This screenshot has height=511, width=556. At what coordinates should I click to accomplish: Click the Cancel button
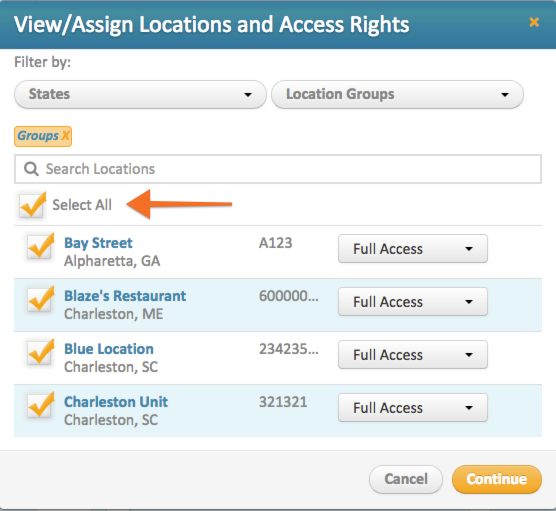point(406,479)
